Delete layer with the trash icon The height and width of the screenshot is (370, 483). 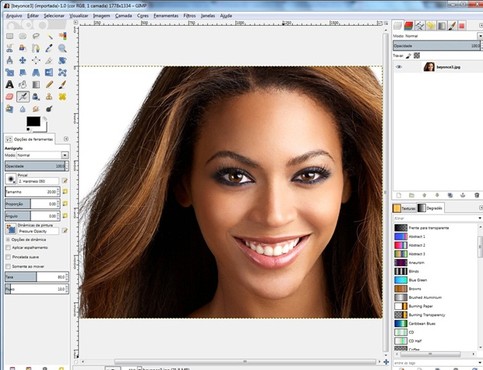[x=477, y=195]
